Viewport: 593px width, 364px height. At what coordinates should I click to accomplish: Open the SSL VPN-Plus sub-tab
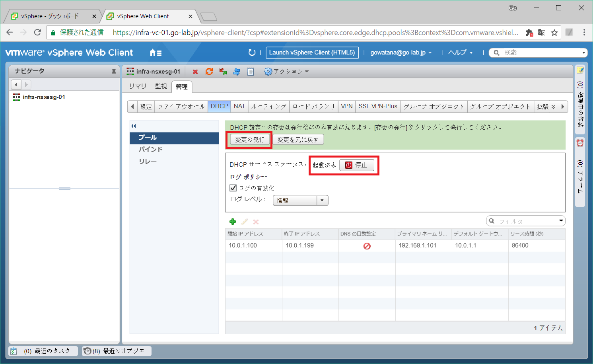[378, 107]
